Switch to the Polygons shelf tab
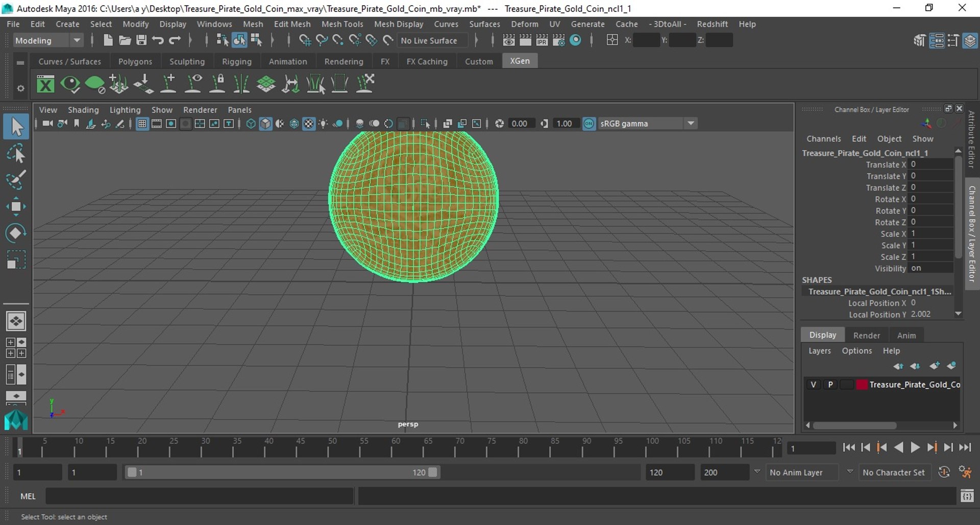This screenshot has width=980, height=525. pos(135,61)
